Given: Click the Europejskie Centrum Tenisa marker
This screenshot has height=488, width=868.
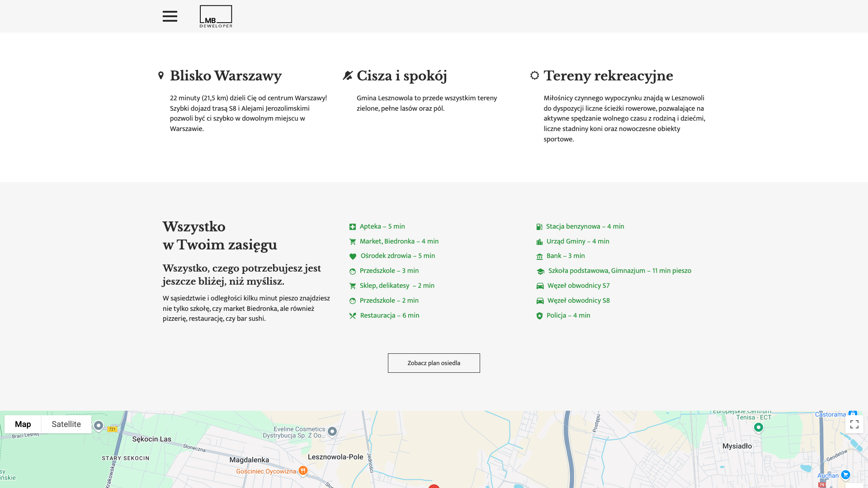Looking at the screenshot, I should [759, 427].
